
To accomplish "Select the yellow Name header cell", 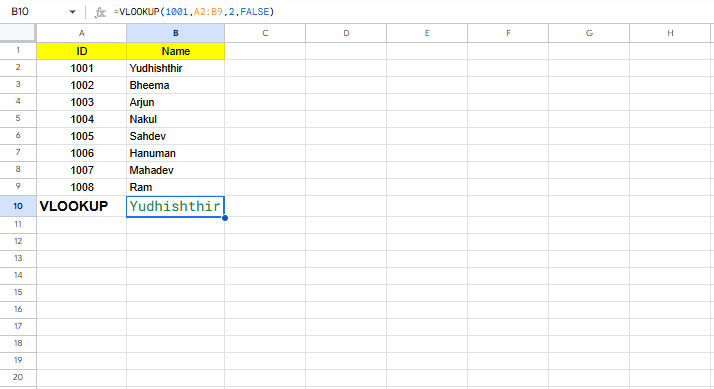I will click(175, 51).
